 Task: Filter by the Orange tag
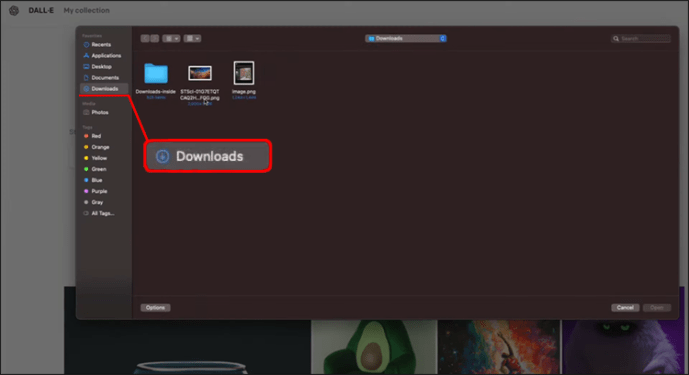[x=97, y=147]
